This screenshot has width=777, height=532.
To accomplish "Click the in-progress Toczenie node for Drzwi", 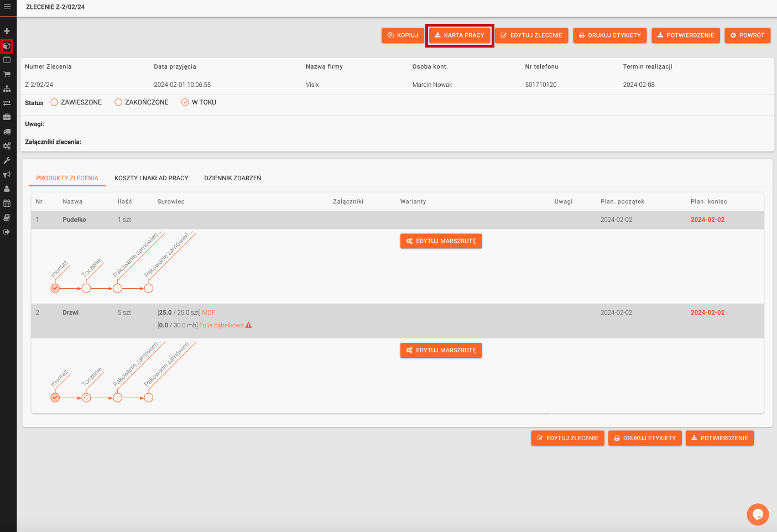I will point(86,398).
